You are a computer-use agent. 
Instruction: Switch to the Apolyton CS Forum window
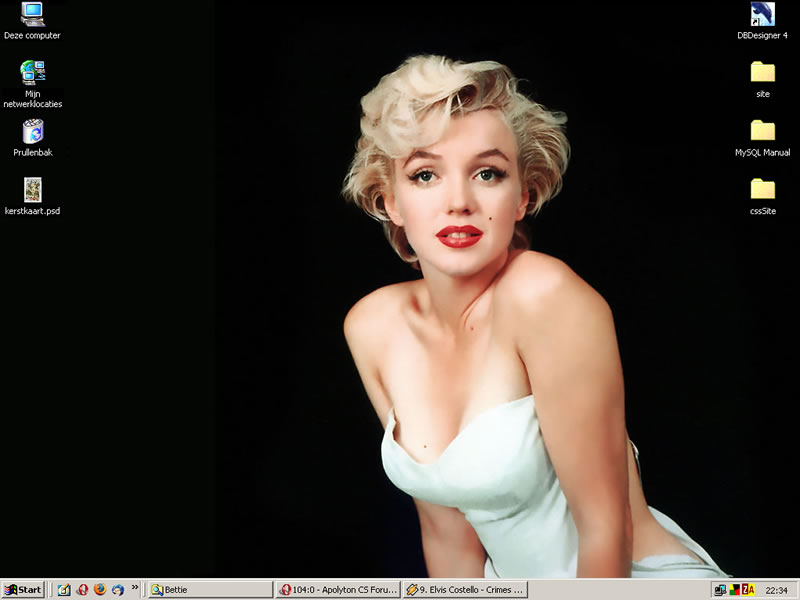coord(338,590)
